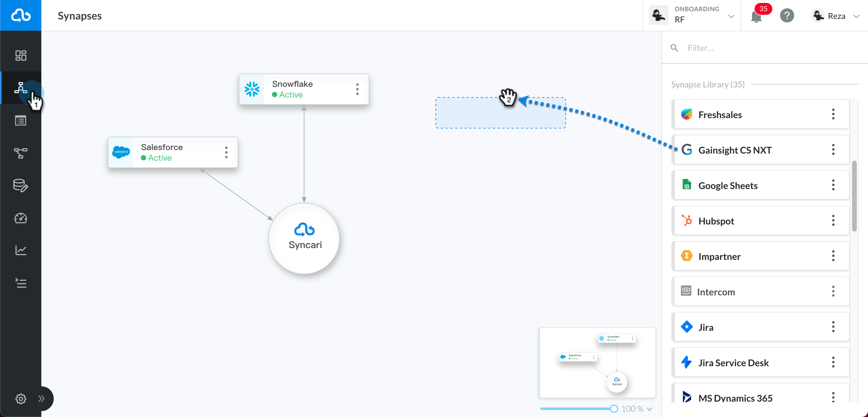Open the gauge speedometer icon in sidebar
868x417 pixels.
coord(21,218)
